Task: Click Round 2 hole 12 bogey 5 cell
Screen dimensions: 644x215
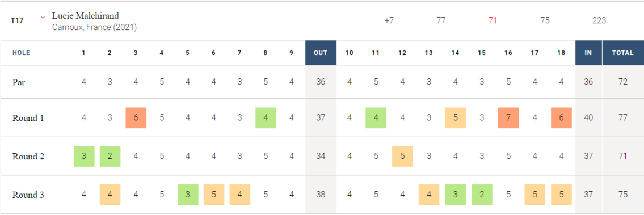Action: coord(402,157)
